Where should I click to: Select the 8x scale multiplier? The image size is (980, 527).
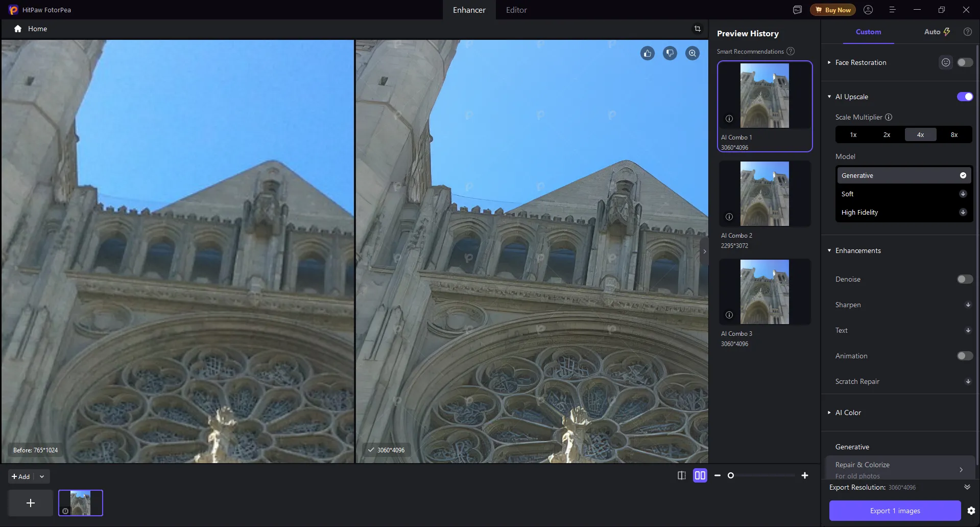954,135
